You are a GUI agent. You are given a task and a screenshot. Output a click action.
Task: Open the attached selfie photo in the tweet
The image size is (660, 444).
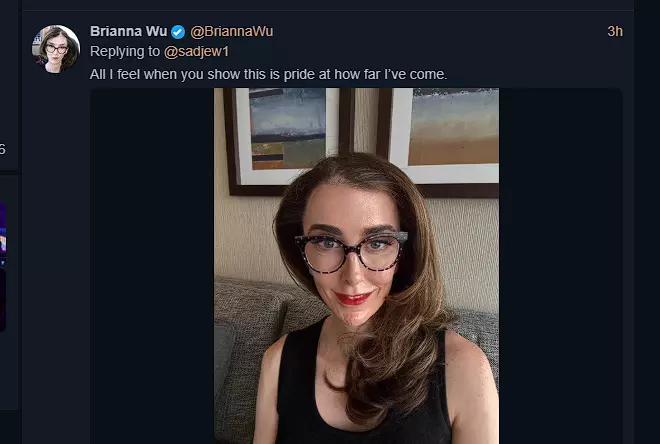(357, 266)
